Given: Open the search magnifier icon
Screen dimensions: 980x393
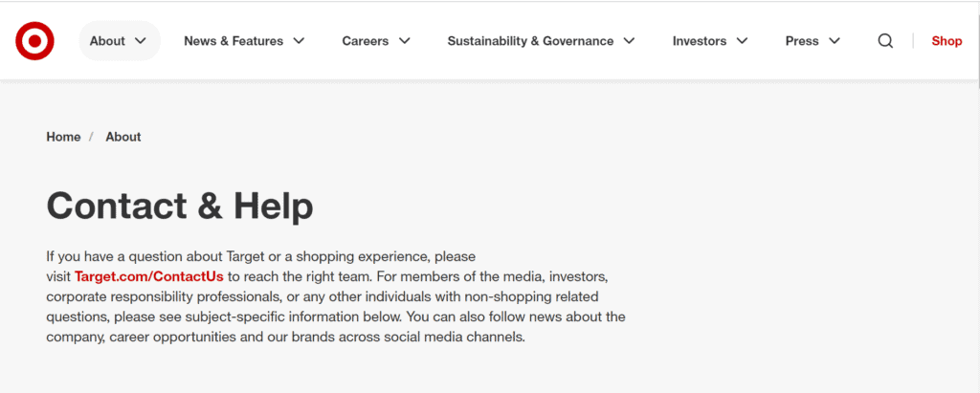Looking at the screenshot, I should coord(885,40).
